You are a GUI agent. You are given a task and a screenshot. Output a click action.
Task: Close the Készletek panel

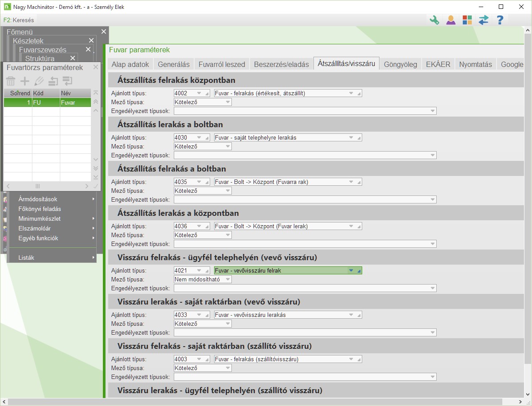coord(91,40)
